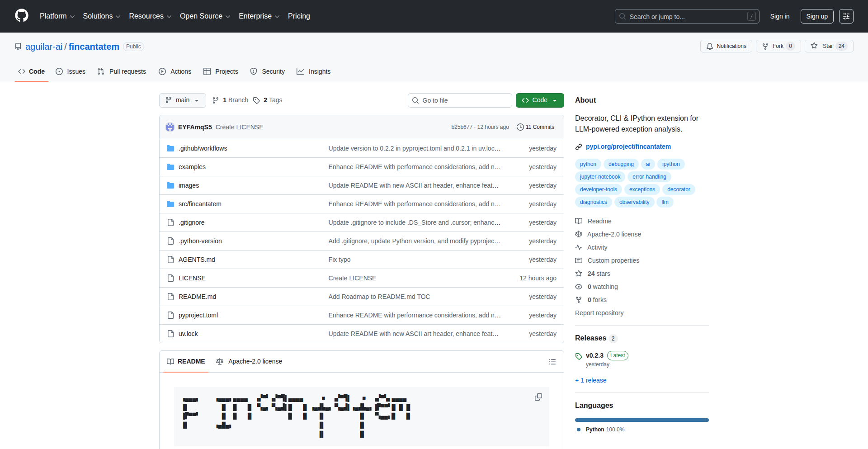This screenshot has width=868, height=449.
Task: Switch to the Security tab
Action: [x=268, y=71]
